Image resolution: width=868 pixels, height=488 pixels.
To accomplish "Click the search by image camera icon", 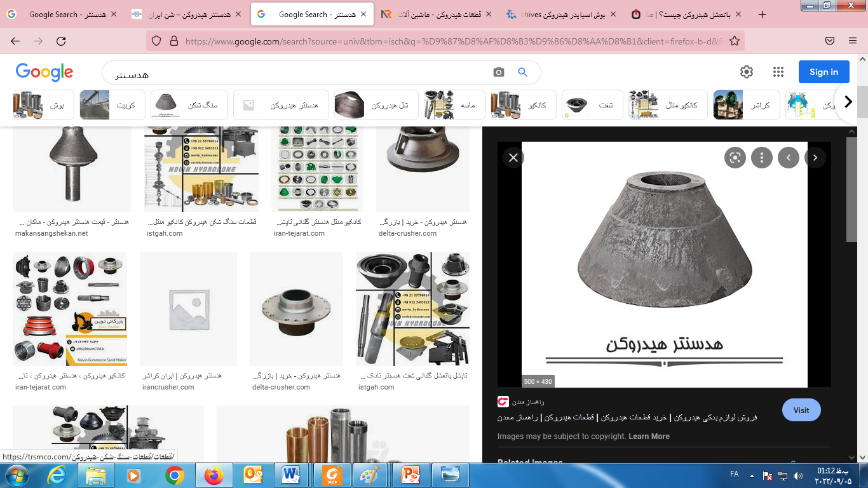I will (499, 72).
